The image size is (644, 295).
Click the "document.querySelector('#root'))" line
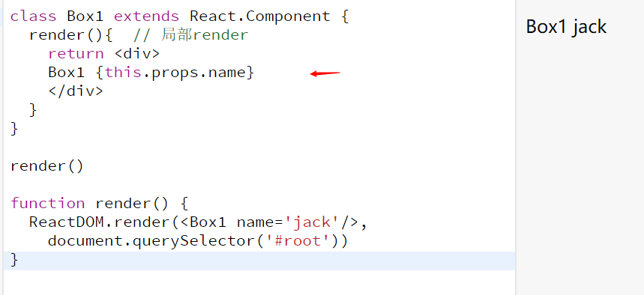(x=198, y=241)
